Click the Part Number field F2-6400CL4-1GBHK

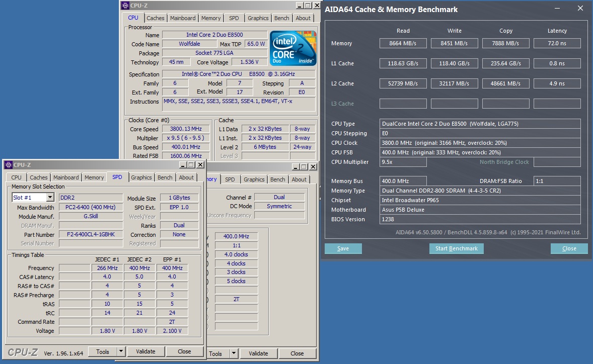click(x=91, y=234)
